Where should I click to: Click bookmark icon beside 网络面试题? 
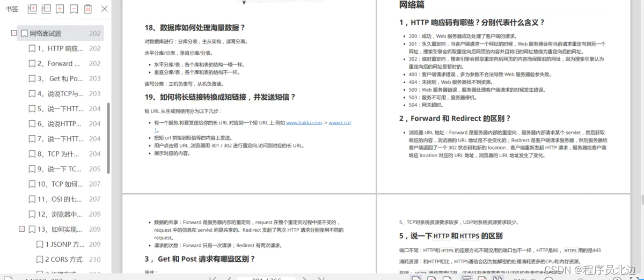click(x=24, y=33)
